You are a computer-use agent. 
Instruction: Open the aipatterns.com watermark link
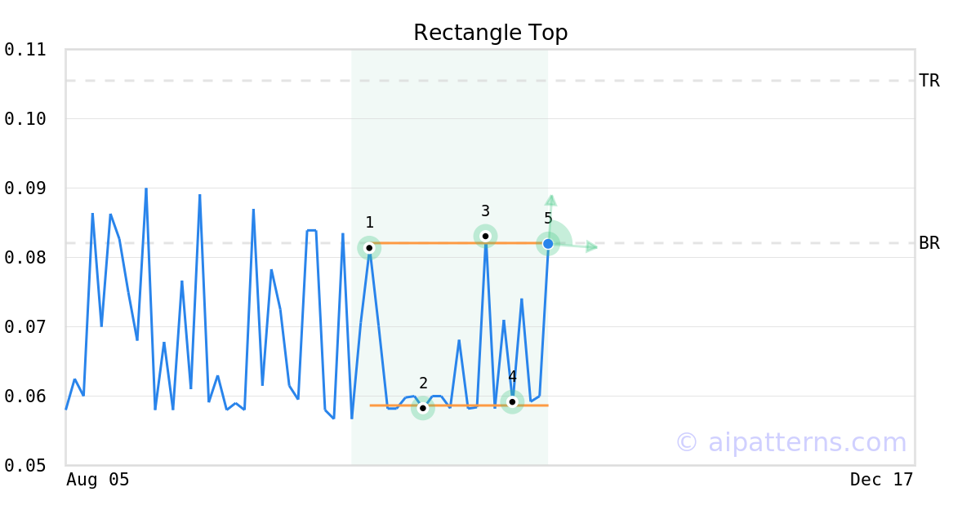click(791, 442)
